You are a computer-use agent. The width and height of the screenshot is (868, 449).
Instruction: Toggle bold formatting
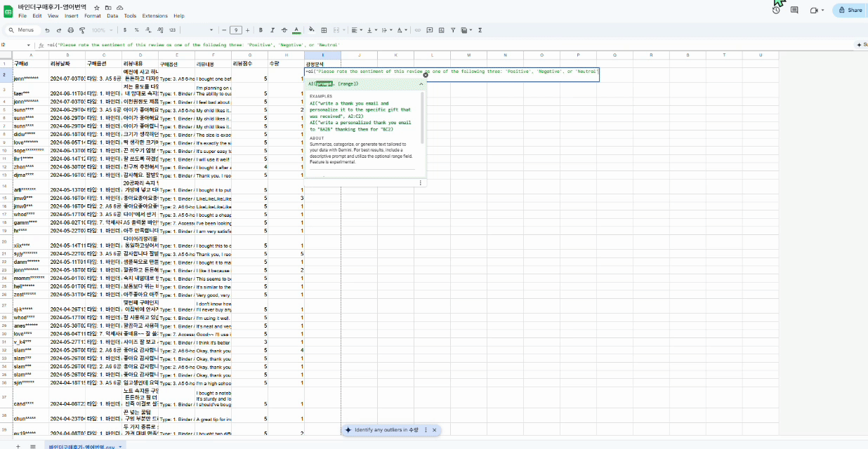[261, 30]
